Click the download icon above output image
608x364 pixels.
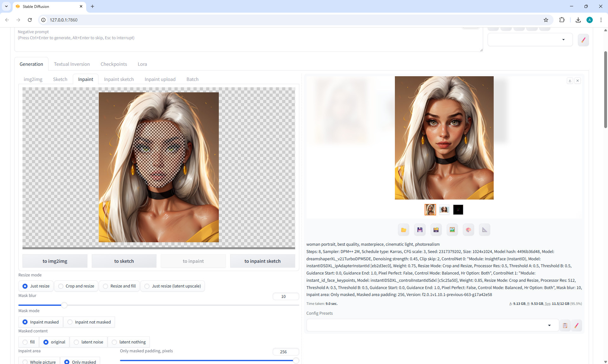point(570,81)
